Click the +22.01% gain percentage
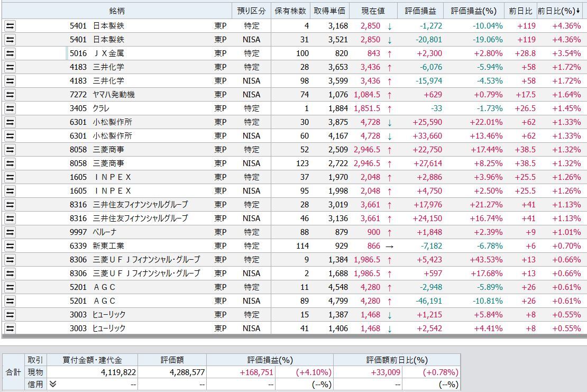 (487, 122)
